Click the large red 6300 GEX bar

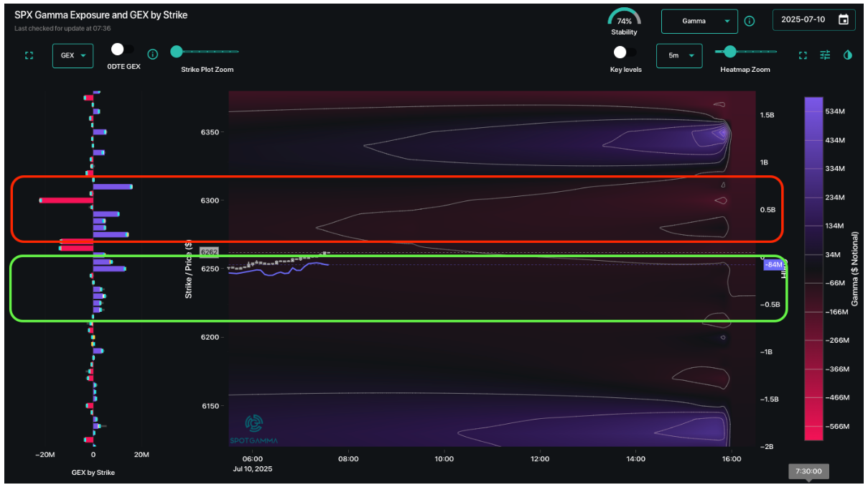click(x=66, y=200)
